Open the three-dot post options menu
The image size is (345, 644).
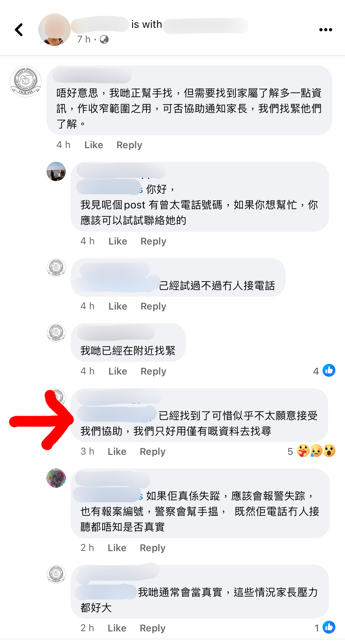point(325,30)
